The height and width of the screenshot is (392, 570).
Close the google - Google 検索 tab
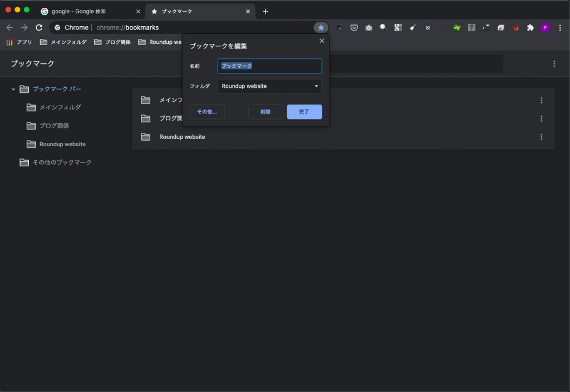(x=138, y=12)
